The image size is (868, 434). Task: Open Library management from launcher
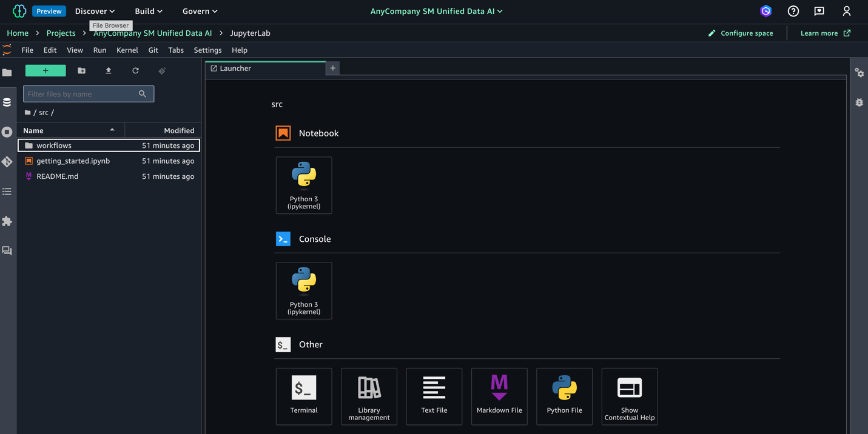tap(369, 396)
